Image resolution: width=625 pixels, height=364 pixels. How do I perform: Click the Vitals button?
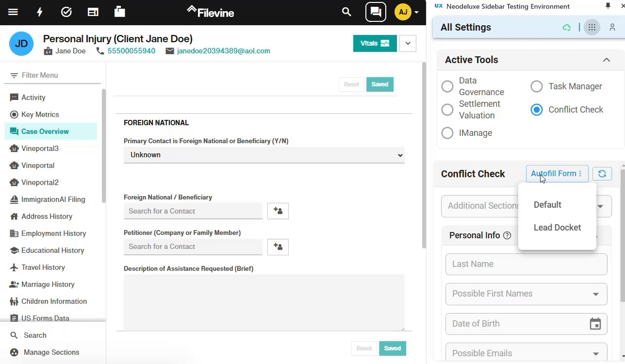(375, 43)
